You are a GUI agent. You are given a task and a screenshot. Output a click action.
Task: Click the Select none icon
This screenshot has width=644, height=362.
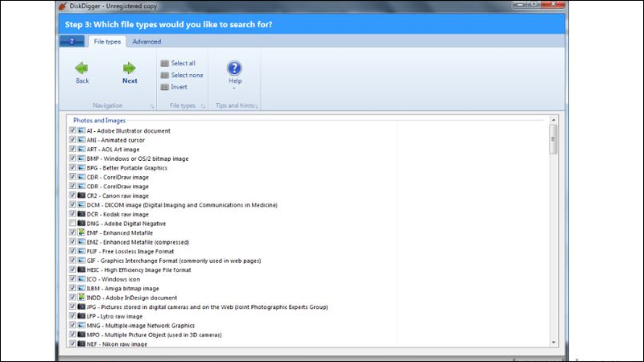click(x=165, y=75)
